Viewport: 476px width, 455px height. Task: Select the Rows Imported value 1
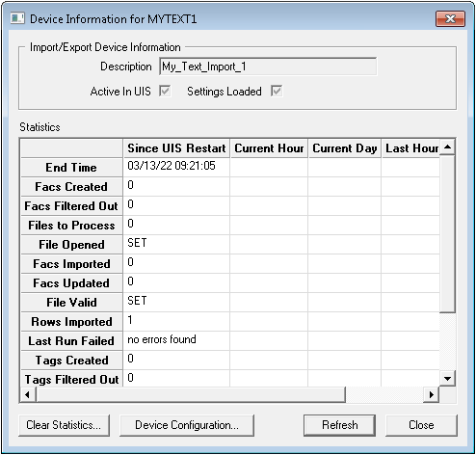[x=176, y=321]
